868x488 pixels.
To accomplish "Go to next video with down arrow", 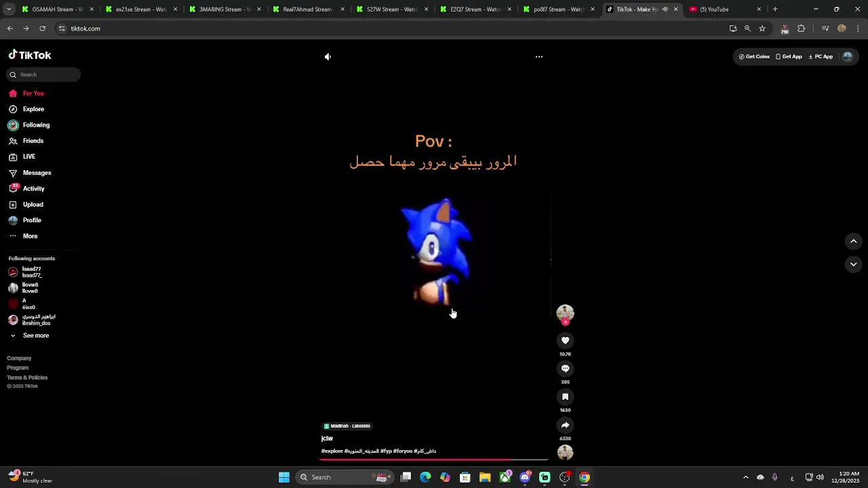I will click(x=854, y=264).
